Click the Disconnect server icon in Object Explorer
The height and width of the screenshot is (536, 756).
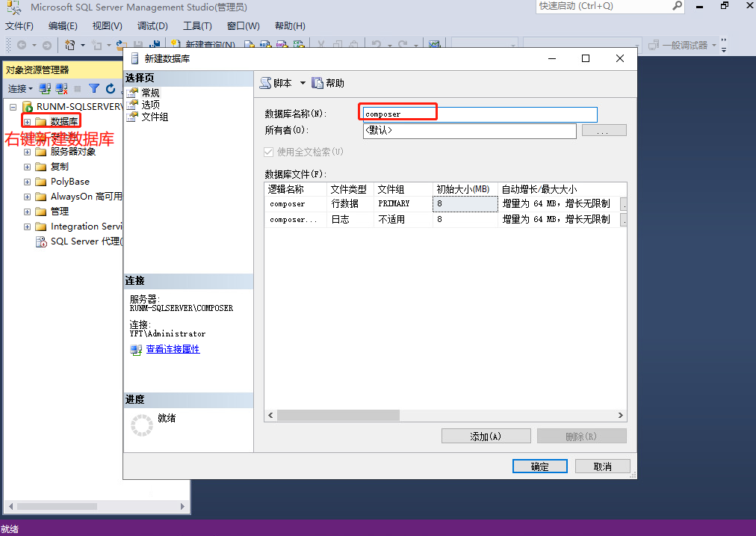point(61,89)
